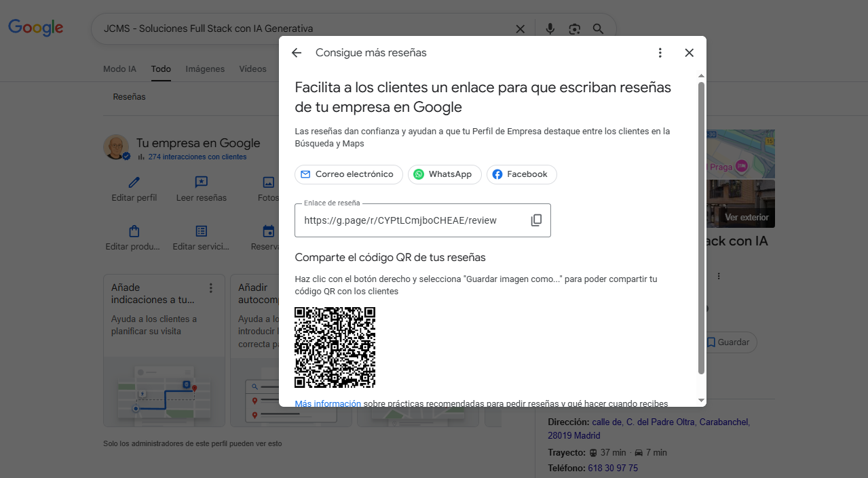Search by image with the lens icon
This screenshot has width=868, height=478.
(x=574, y=28)
